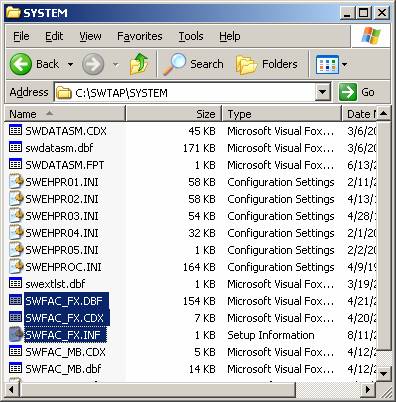Open the File menu
Image resolution: width=396 pixels, height=402 pixels.
[x=21, y=36]
